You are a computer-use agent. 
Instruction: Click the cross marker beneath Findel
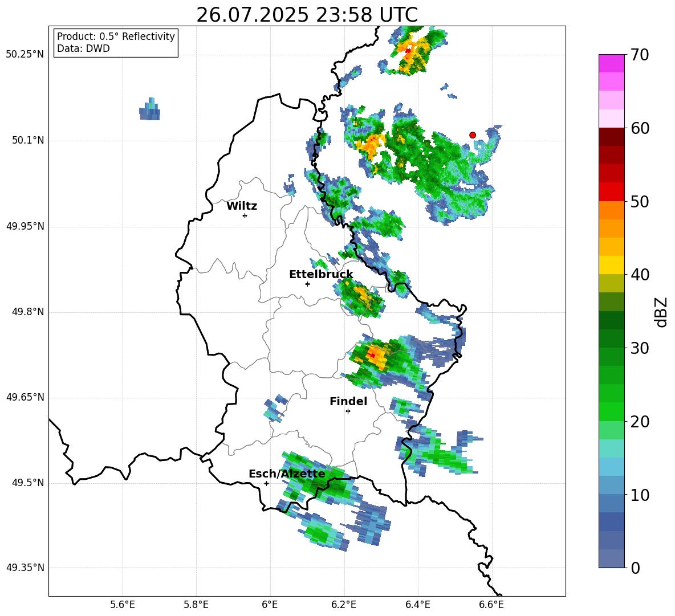348,411
